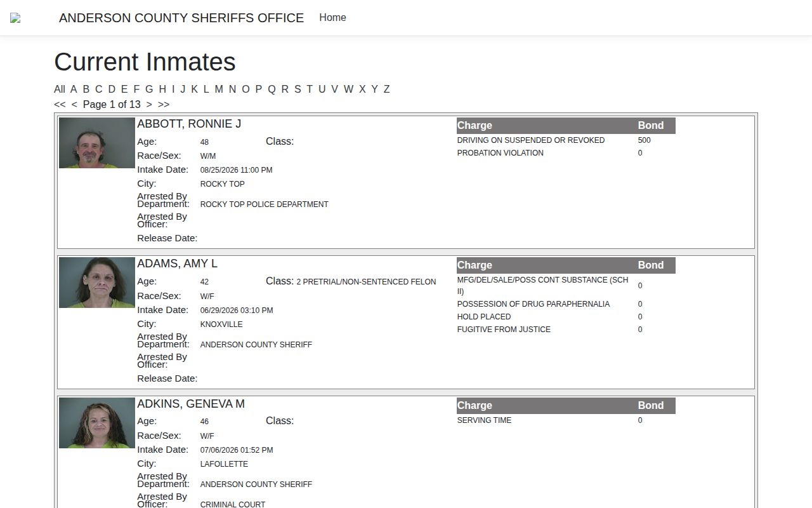This screenshot has height=508, width=812.
Task: Filter inmates by letter F
Action: (x=136, y=89)
